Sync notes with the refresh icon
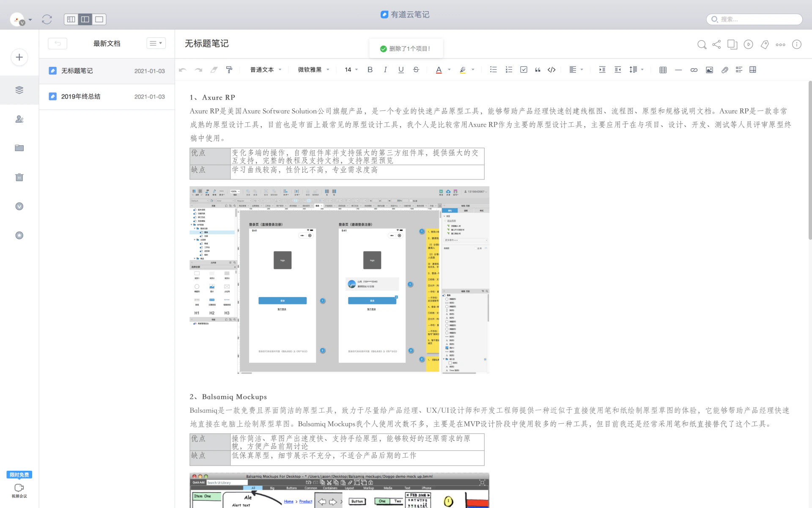Image resolution: width=812 pixels, height=508 pixels. [x=47, y=19]
